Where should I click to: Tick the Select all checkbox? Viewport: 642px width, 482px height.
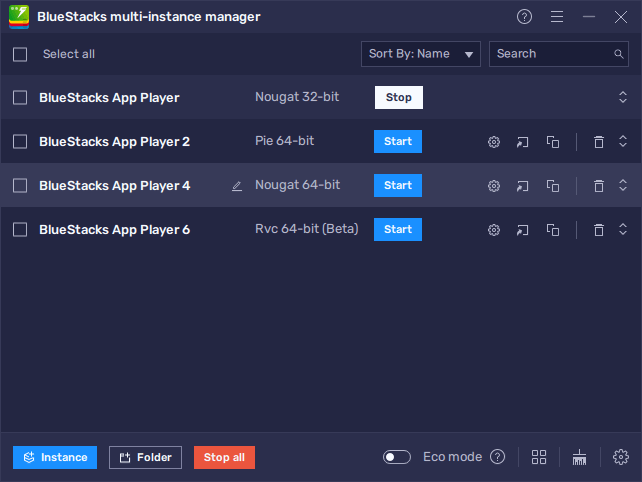20,54
